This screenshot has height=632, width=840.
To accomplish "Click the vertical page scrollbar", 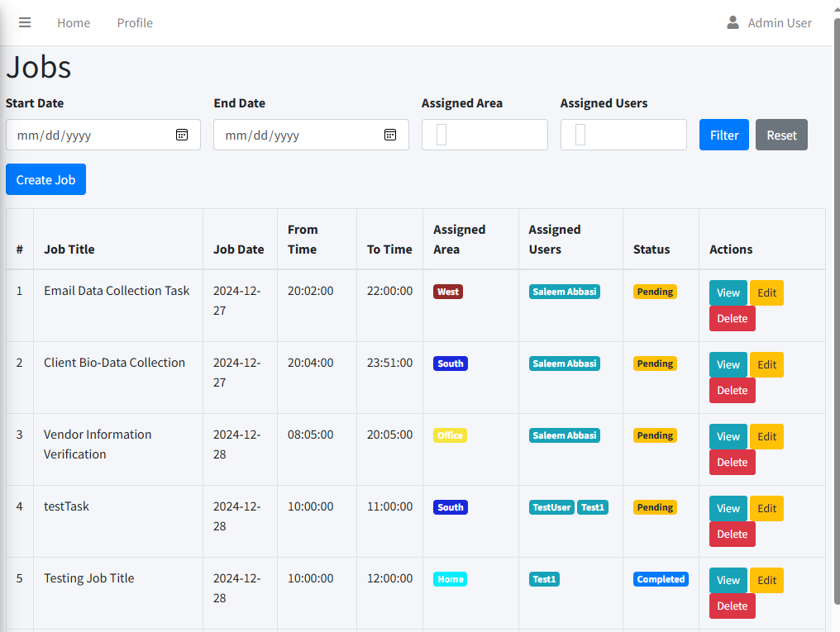I will coord(836,311).
